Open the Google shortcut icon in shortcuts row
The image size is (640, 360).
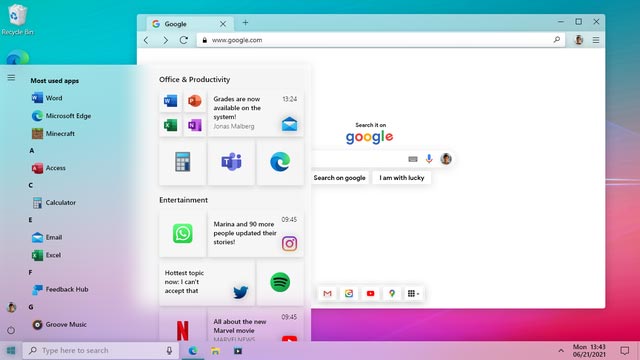point(349,293)
